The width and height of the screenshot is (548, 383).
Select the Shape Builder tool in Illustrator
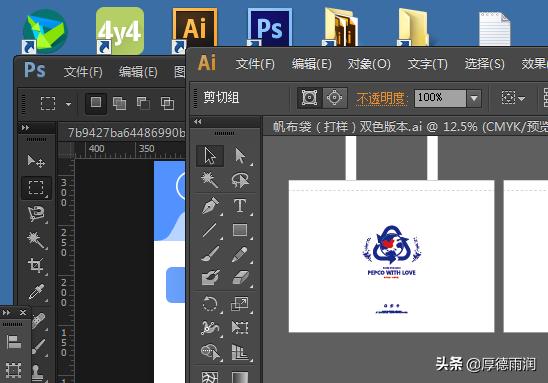[x=210, y=352]
